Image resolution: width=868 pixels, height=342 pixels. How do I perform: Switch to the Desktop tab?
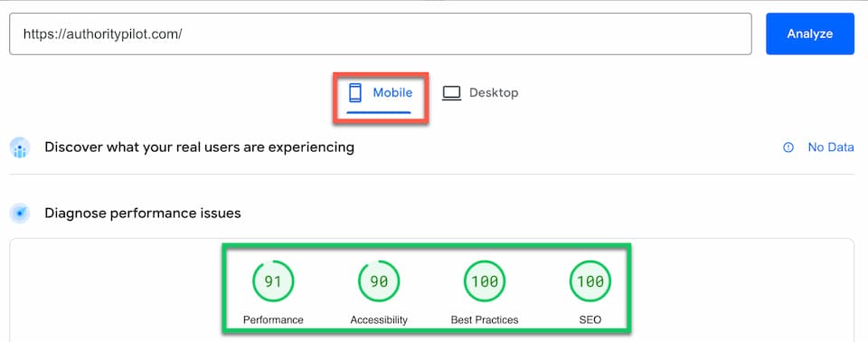(480, 93)
